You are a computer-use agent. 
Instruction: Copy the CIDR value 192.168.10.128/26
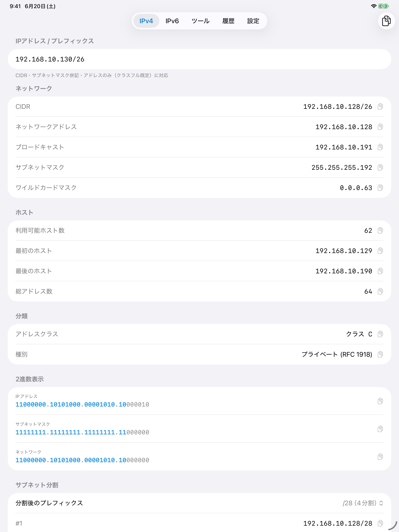click(380, 107)
